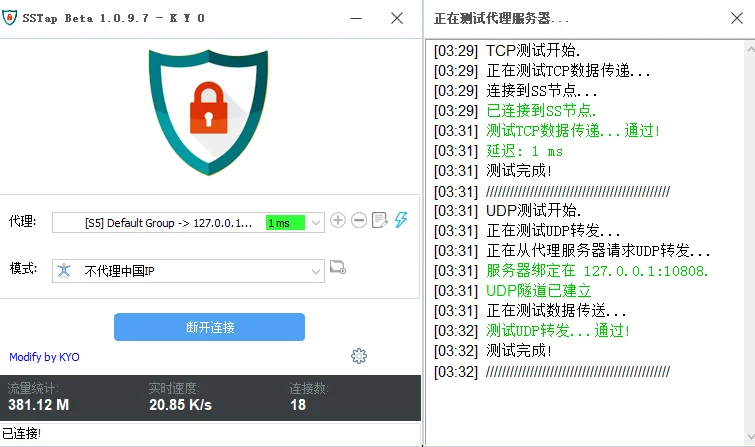755x447 pixels.
Task: Click the remove proxy minus icon
Action: pos(359,220)
